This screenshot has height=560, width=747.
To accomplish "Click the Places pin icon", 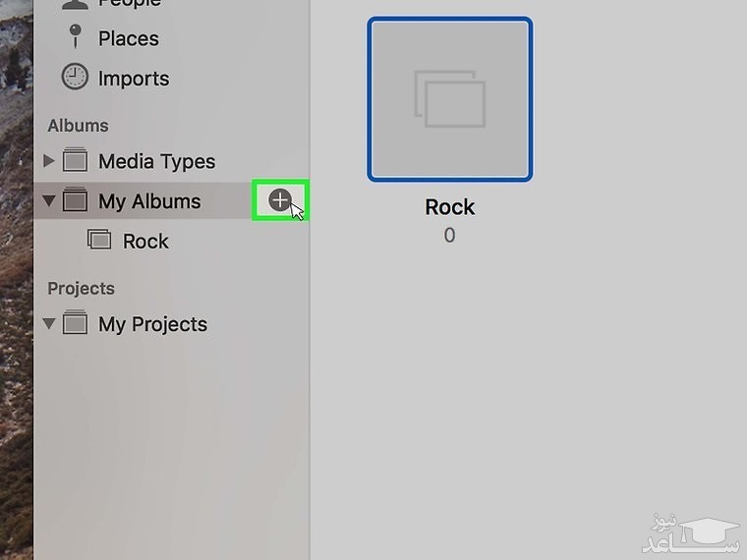I will (75, 37).
